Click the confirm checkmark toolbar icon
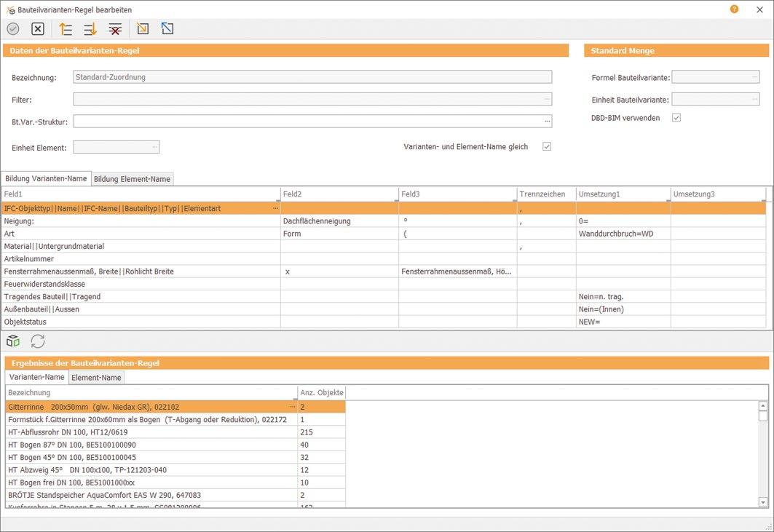Screen dimensions: 774x532 tap(13, 29)
